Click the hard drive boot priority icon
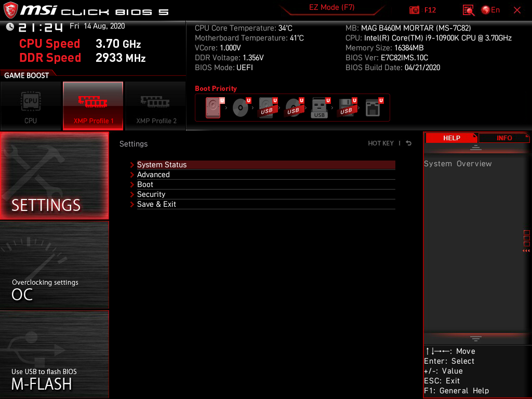Viewport: 532px width, 399px height. point(214,107)
